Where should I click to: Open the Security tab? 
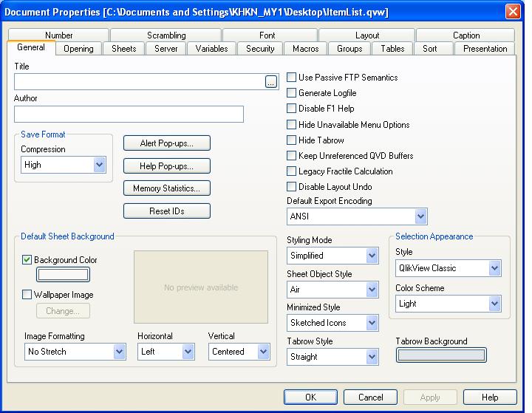pyautogui.click(x=260, y=49)
